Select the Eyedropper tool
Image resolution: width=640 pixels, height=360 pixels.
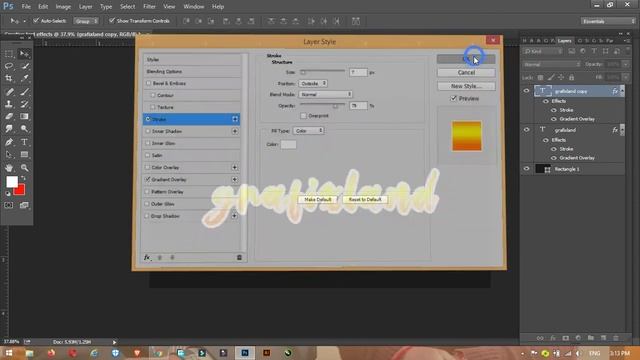[x=24, y=78]
